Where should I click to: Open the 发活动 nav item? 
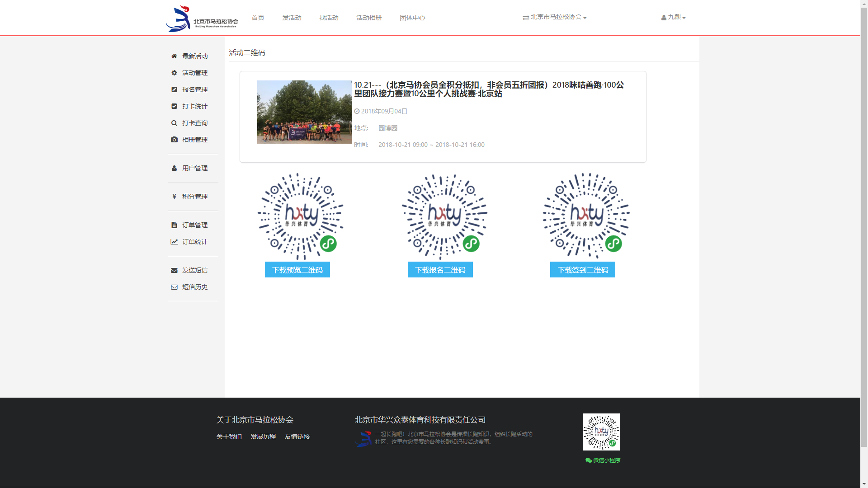[x=292, y=18]
